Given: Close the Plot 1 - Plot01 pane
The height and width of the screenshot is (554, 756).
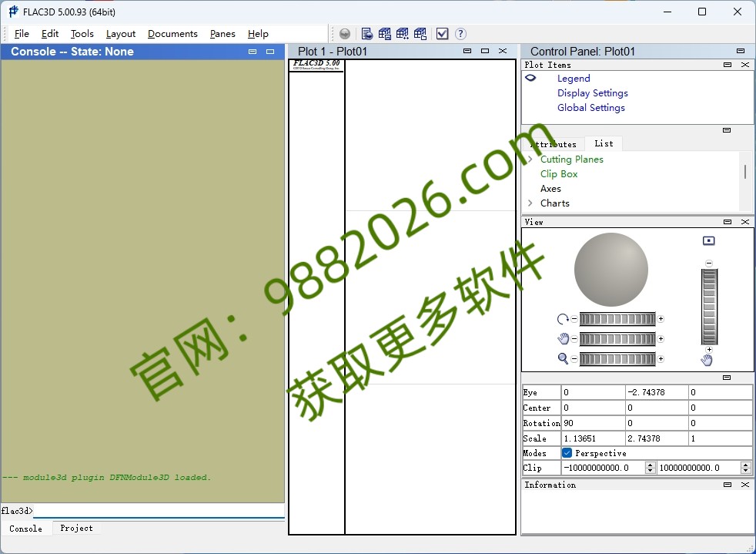Looking at the screenshot, I should [x=503, y=51].
